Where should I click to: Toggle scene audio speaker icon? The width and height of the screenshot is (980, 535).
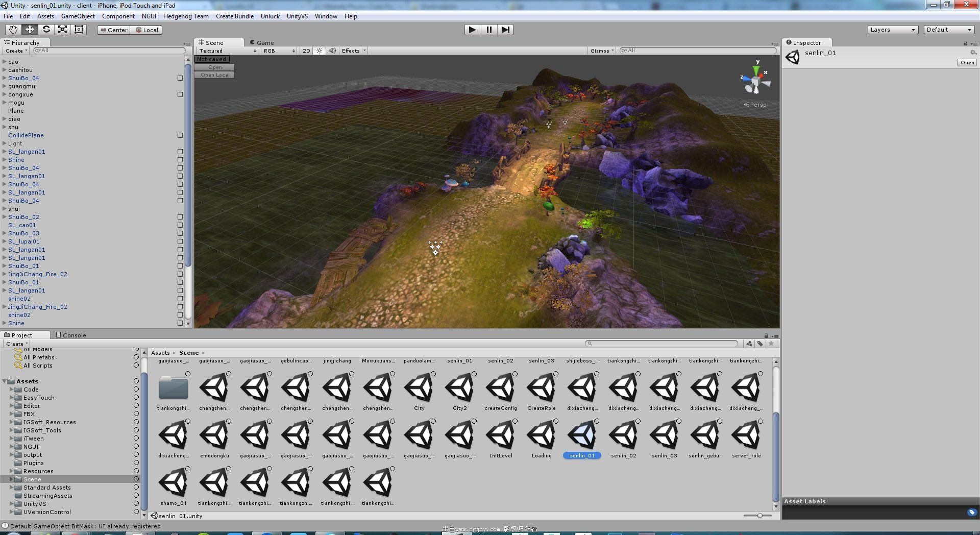pos(332,51)
